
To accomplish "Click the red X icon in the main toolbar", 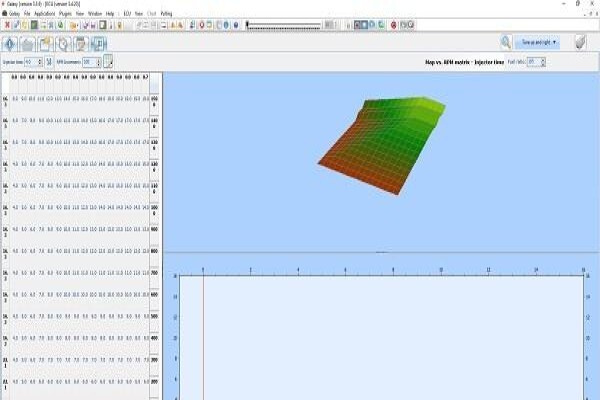I will [x=7, y=25].
